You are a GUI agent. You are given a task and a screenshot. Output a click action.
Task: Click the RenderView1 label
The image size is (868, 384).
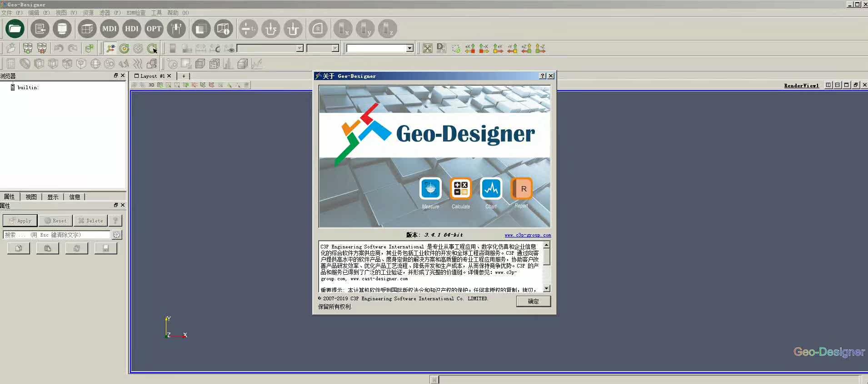tap(801, 86)
